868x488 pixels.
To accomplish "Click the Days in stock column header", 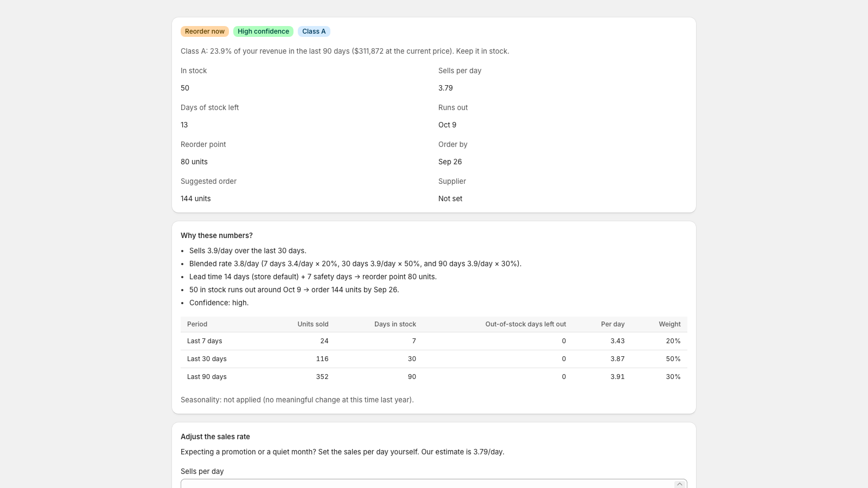I will (395, 324).
